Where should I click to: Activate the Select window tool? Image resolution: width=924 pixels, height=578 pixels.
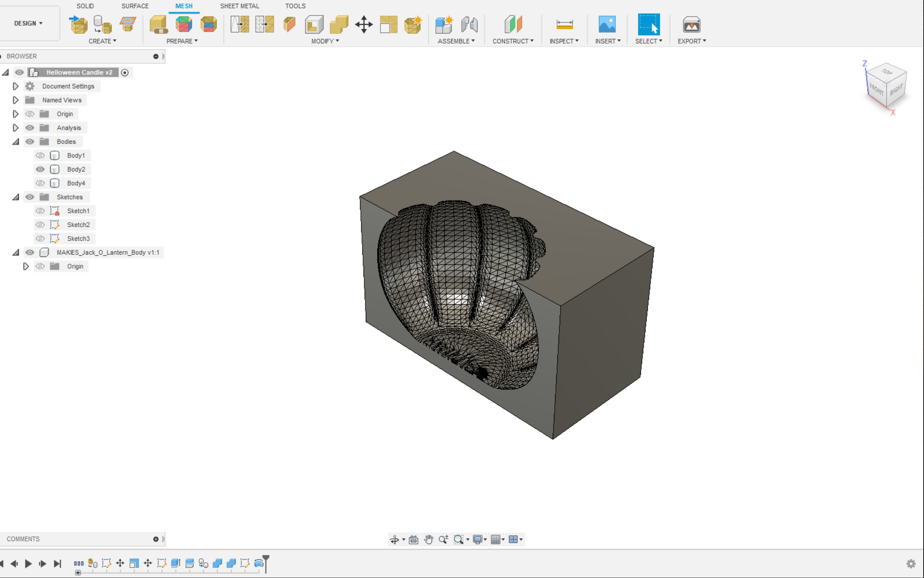point(649,25)
